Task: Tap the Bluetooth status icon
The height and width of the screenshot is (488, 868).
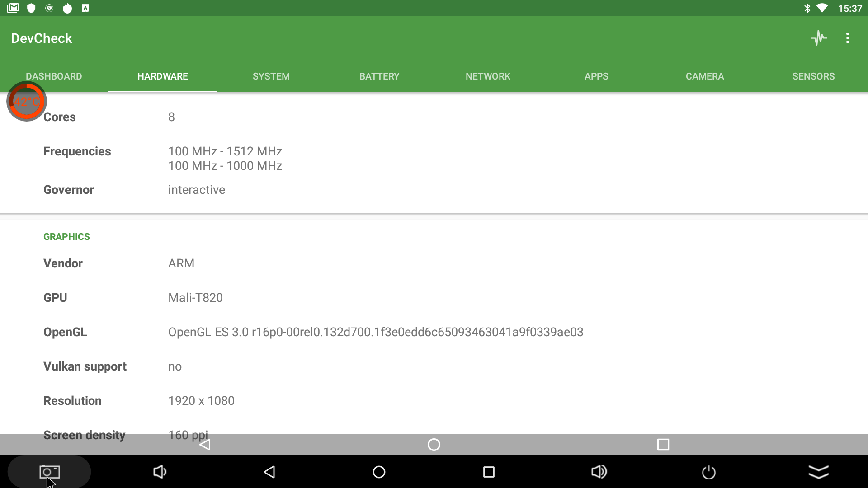Action: point(807,8)
